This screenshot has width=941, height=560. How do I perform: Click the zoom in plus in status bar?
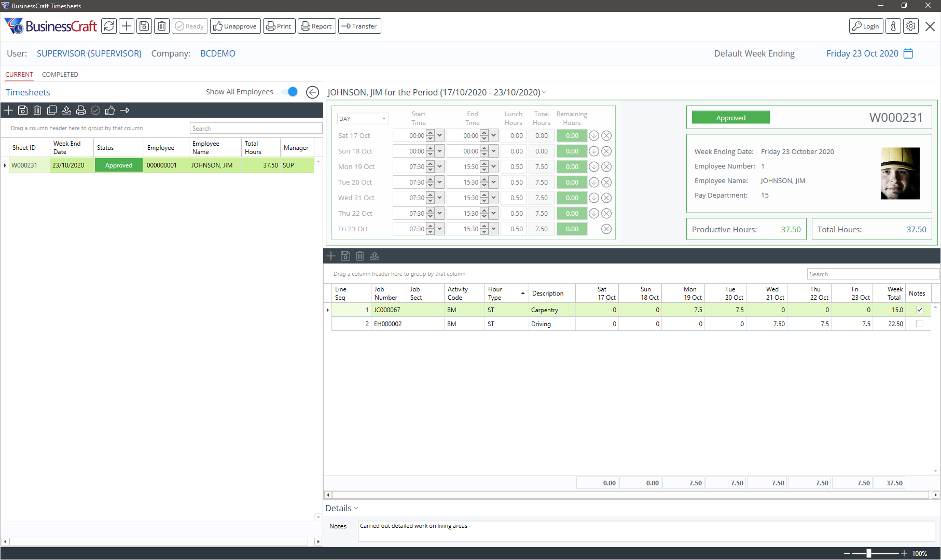(904, 553)
